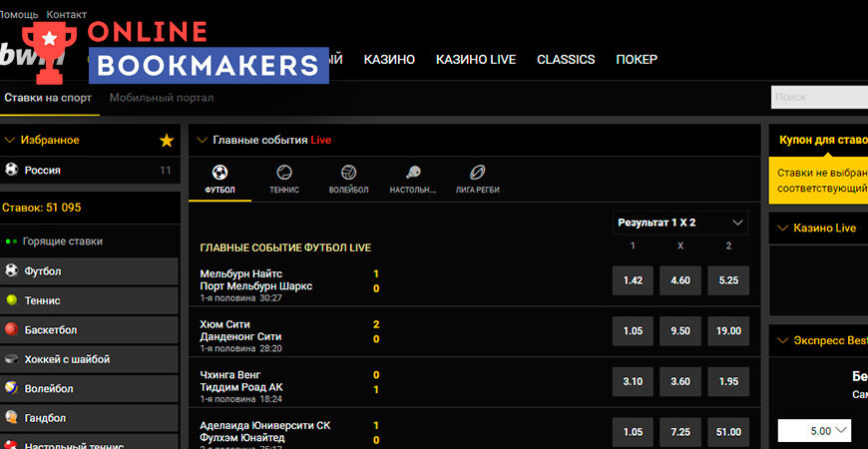
Task: Bet 1.05 on Хьюм Сити win
Action: click(x=633, y=331)
